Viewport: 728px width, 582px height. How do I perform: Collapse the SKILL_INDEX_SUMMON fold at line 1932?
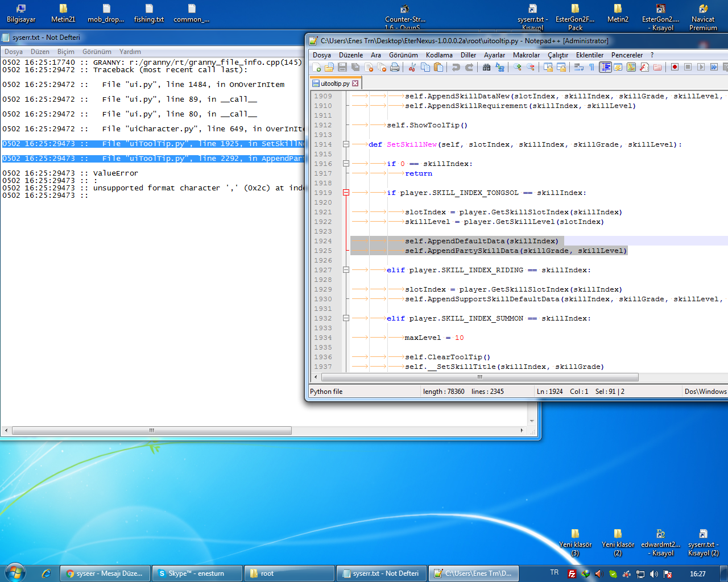coord(346,318)
